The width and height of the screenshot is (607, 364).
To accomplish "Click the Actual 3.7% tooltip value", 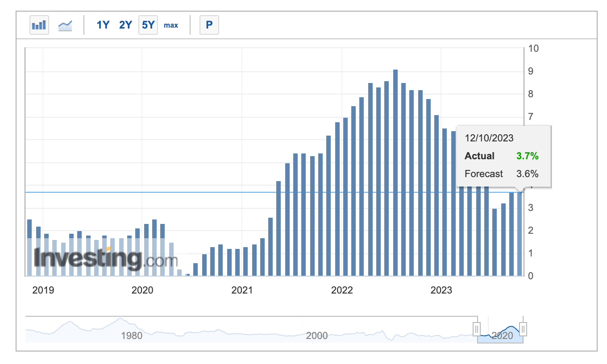I will 528,156.
